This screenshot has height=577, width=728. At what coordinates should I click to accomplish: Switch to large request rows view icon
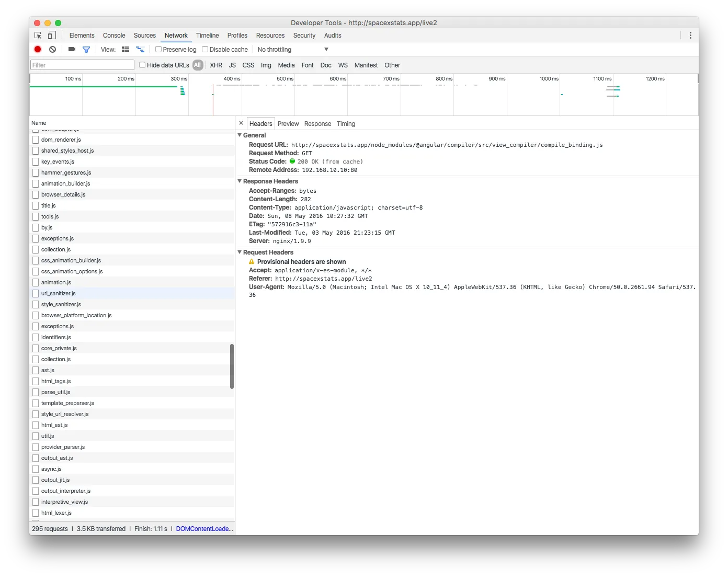point(126,49)
